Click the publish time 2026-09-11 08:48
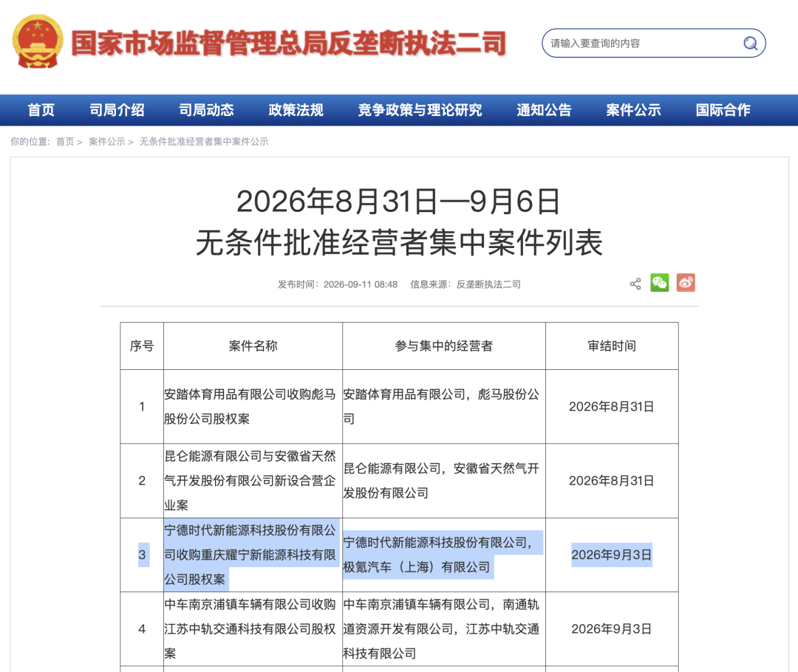 tap(361, 284)
